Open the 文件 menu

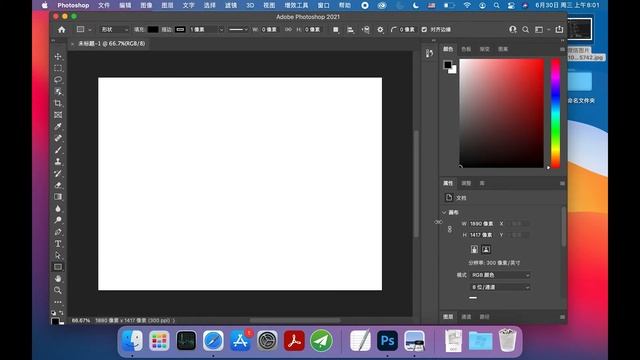104,5
